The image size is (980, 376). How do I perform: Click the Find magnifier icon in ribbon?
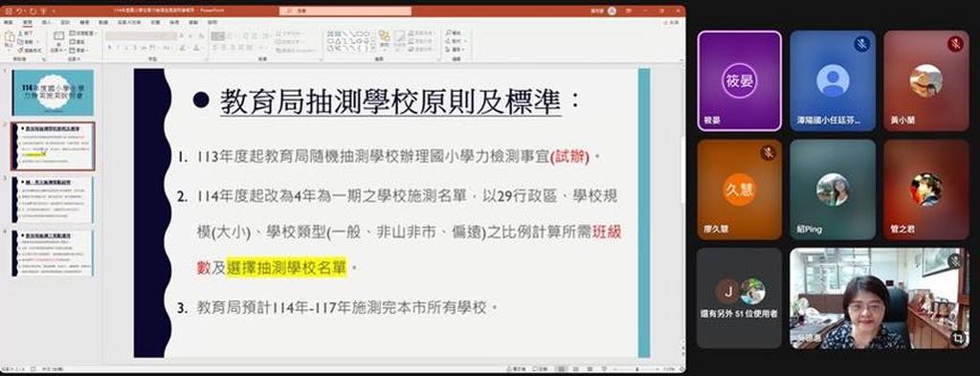click(x=448, y=33)
